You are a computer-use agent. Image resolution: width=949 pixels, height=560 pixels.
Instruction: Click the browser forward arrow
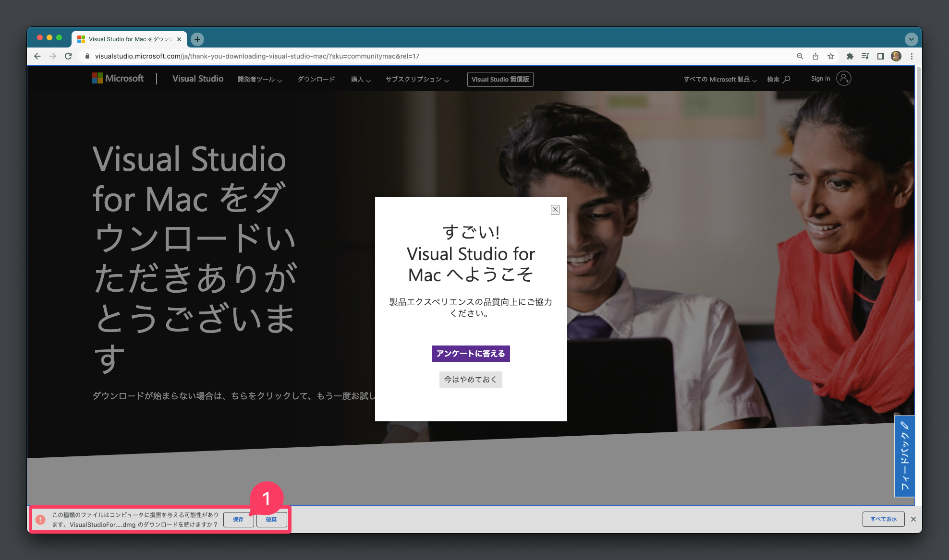coord(53,56)
